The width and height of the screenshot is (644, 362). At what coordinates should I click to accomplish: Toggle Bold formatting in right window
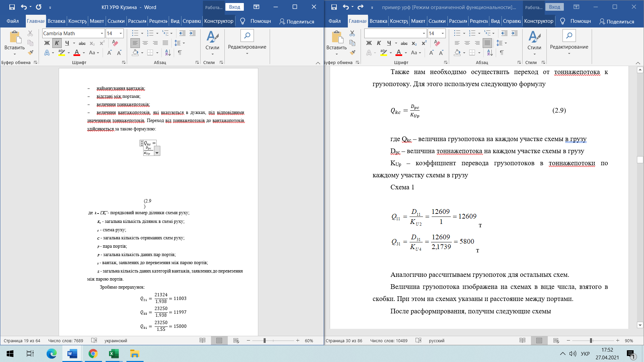(369, 43)
